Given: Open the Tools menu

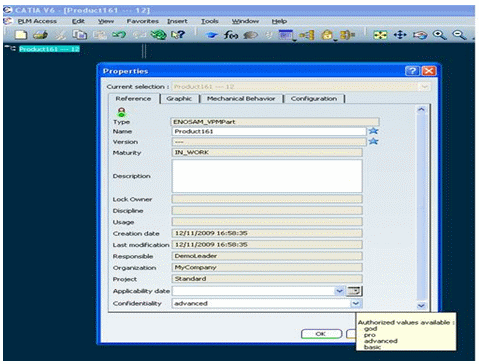Looking at the screenshot, I should [x=210, y=21].
